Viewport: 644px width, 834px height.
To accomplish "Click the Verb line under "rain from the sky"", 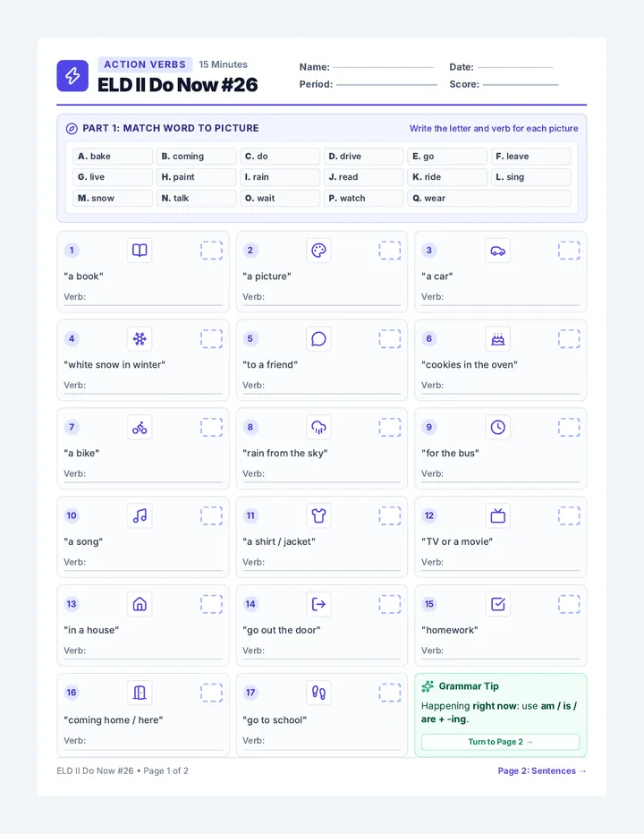I will click(322, 475).
